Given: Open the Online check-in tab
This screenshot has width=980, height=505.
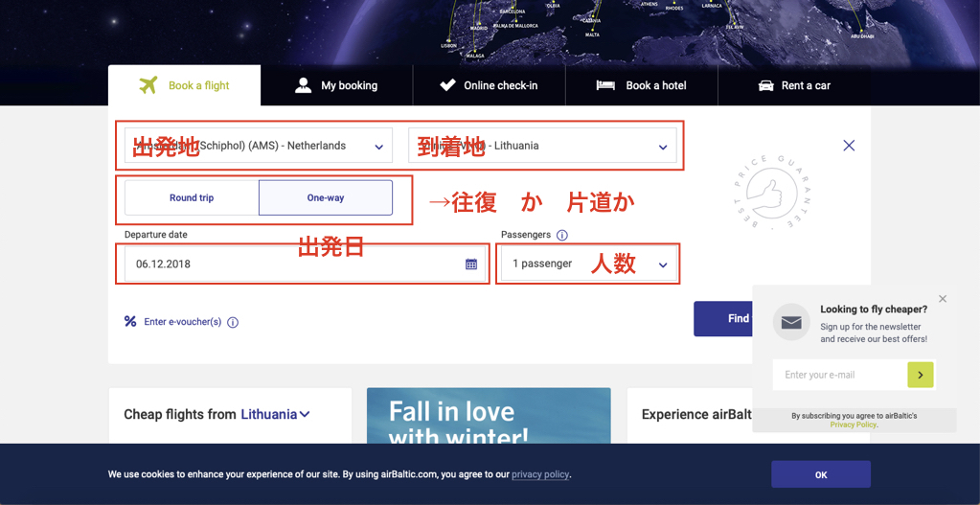Looking at the screenshot, I should point(489,85).
